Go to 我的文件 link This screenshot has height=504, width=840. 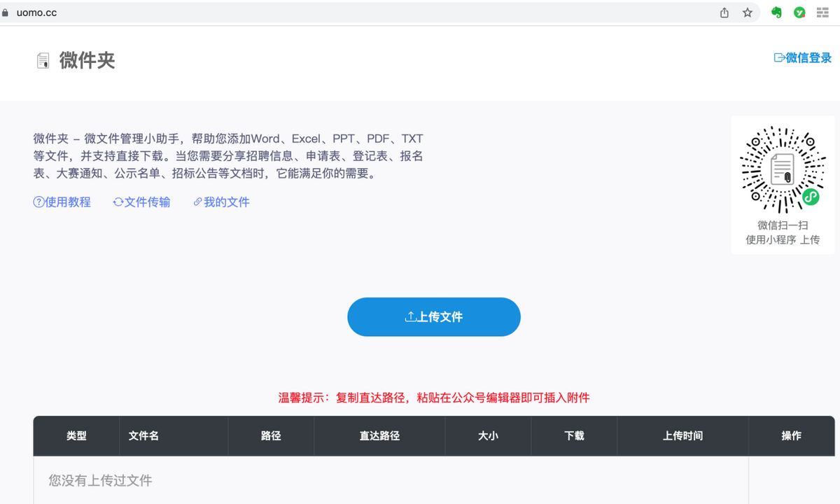click(x=221, y=202)
